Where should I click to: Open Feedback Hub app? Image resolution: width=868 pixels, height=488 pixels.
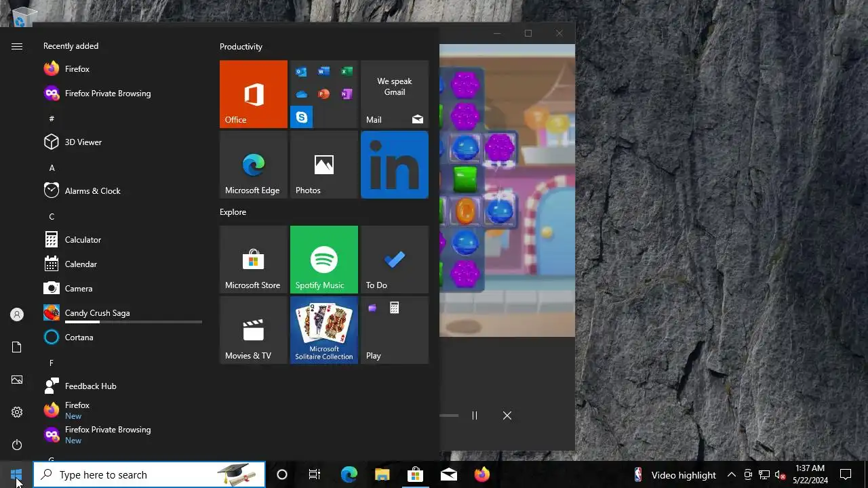pyautogui.click(x=122, y=386)
